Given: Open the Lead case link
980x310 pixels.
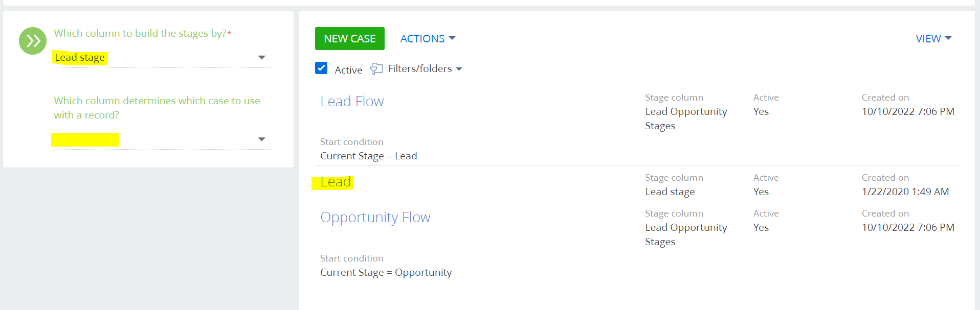Looking at the screenshot, I should pyautogui.click(x=336, y=182).
